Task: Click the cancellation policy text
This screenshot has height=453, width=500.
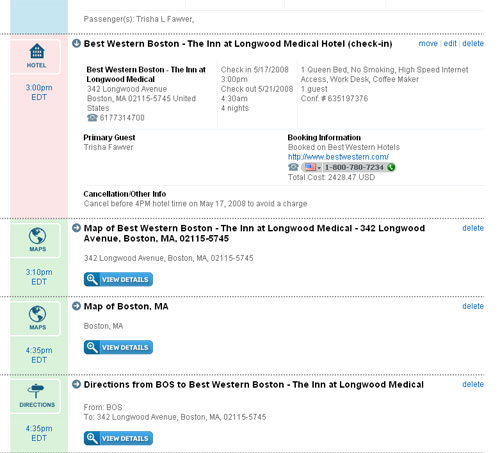Action: (x=195, y=204)
